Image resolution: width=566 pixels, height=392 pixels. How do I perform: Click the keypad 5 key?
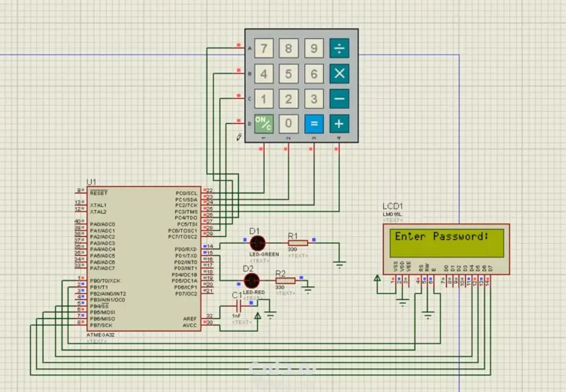point(288,74)
